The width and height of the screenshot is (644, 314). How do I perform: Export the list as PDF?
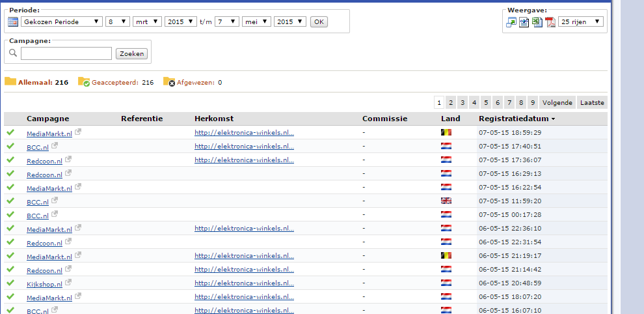tap(550, 21)
